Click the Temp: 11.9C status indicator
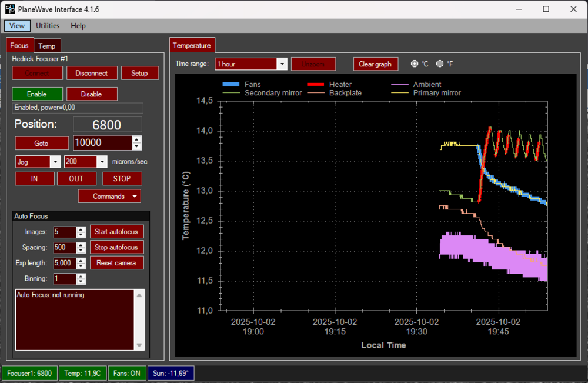This screenshot has height=383, width=588. pyautogui.click(x=82, y=373)
